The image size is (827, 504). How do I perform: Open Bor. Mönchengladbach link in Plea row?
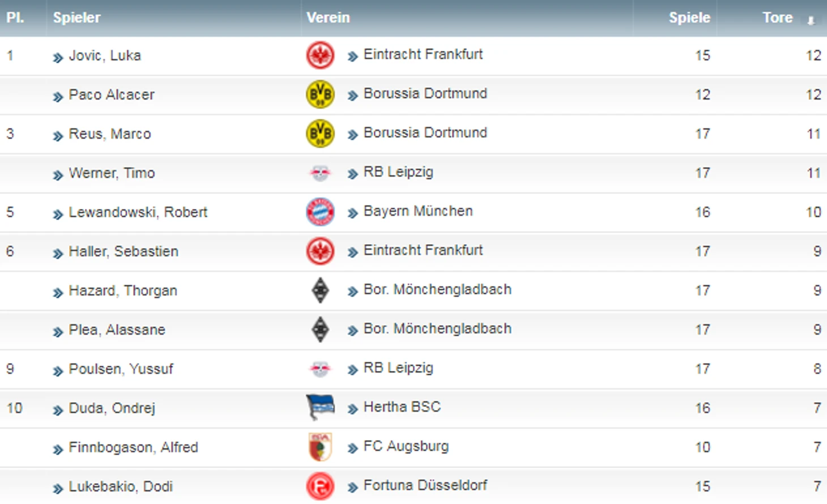(x=437, y=328)
